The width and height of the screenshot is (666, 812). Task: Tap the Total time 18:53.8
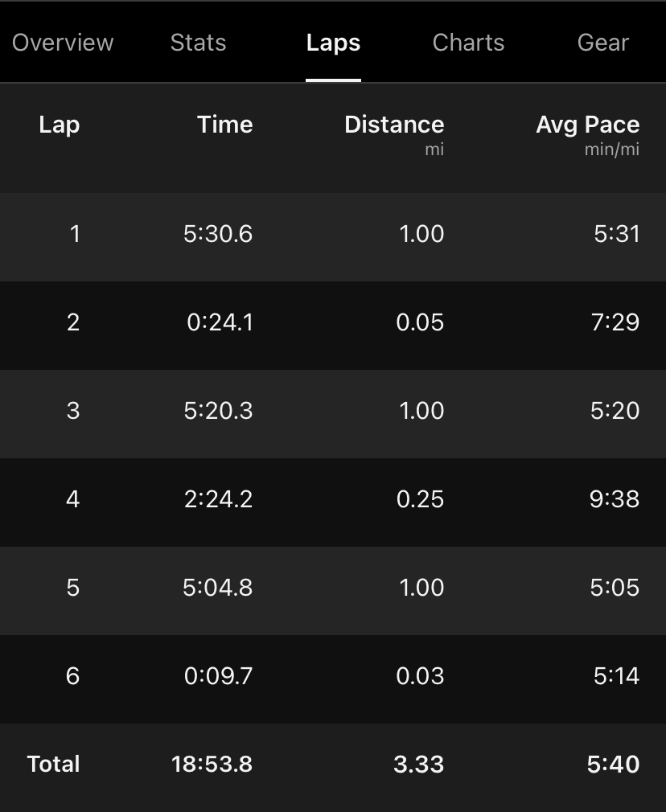tap(212, 765)
